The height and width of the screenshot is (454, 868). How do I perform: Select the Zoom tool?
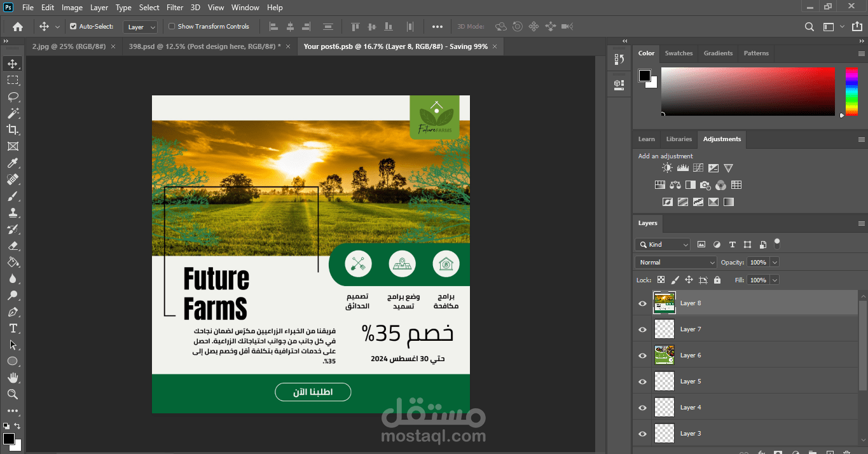point(13,394)
